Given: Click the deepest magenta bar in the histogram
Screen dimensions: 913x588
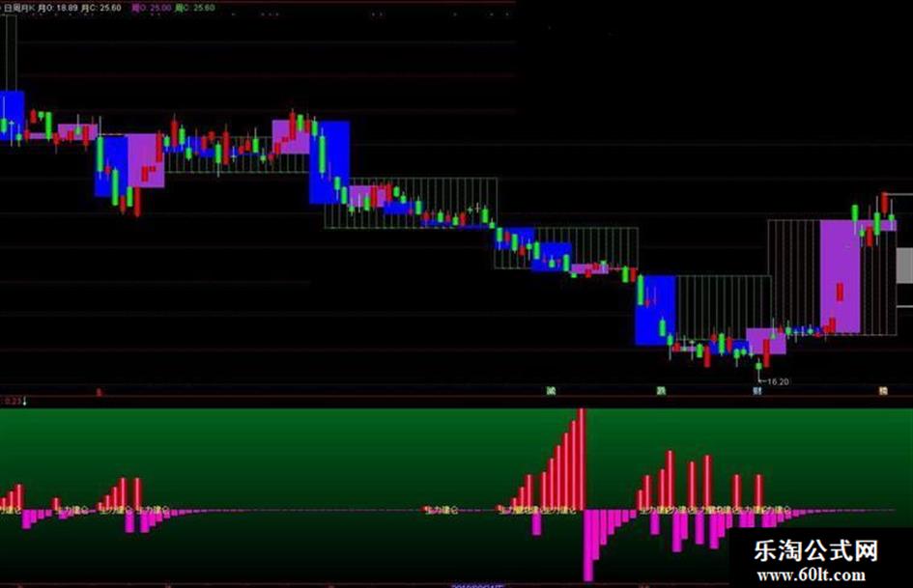Looking at the screenshot, I should click(587, 546).
